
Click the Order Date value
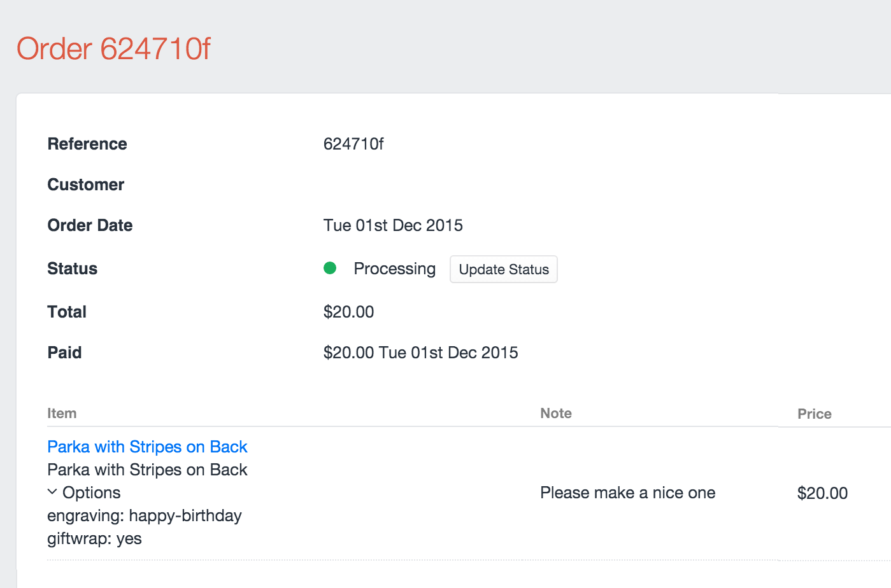click(393, 225)
